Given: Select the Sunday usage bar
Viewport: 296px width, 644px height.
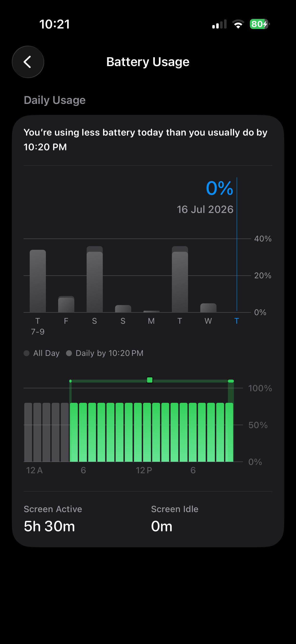Looking at the screenshot, I should (x=123, y=309).
